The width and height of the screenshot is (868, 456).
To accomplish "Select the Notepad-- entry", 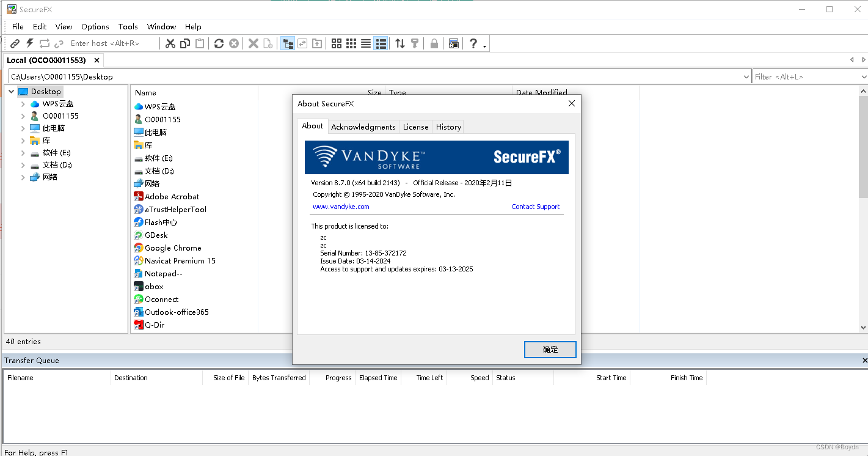I will tap(163, 273).
